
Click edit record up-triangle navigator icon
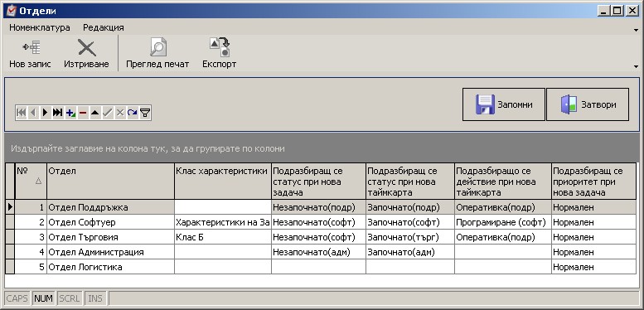[x=94, y=113]
